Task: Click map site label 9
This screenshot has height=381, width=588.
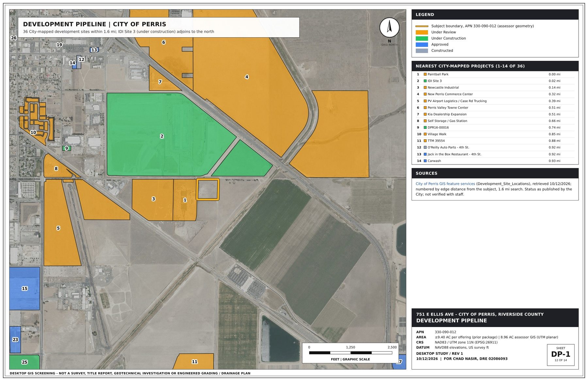Action: 67,148
